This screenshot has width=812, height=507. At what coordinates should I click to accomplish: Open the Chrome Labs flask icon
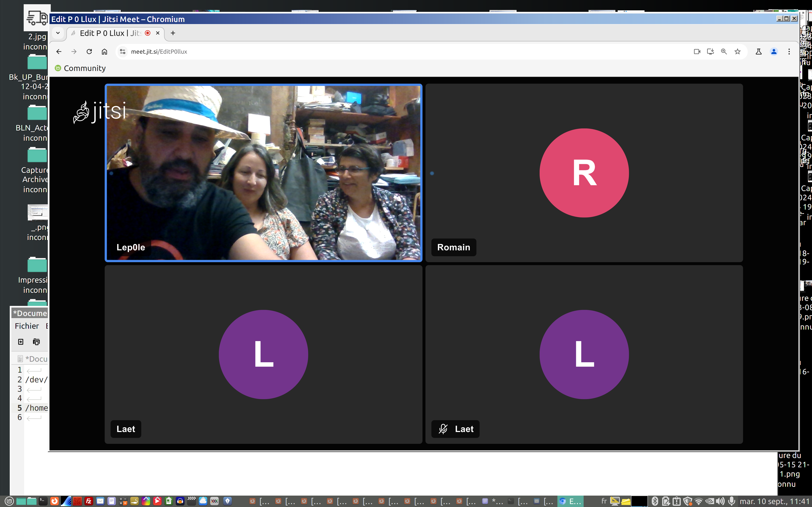[758, 52]
